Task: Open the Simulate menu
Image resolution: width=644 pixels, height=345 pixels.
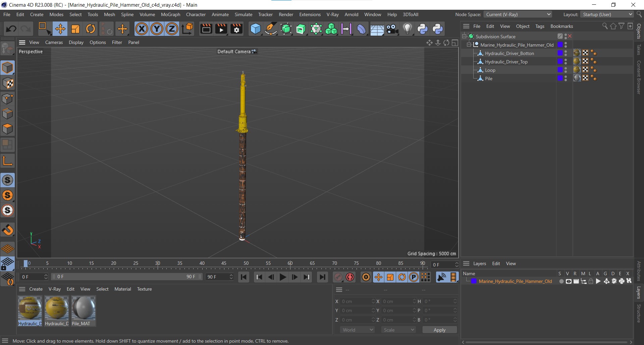Action: tap(243, 14)
